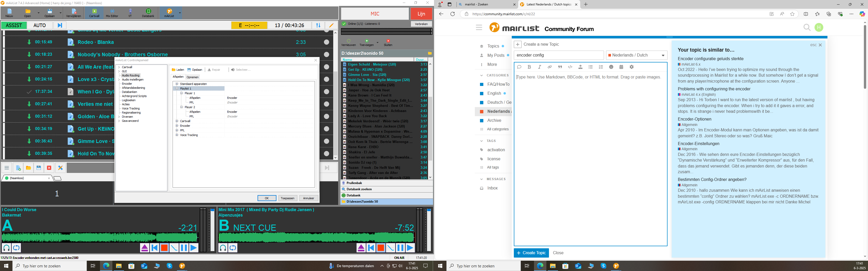Pause Player B
Screen dimensions: 868x271
coord(400,248)
